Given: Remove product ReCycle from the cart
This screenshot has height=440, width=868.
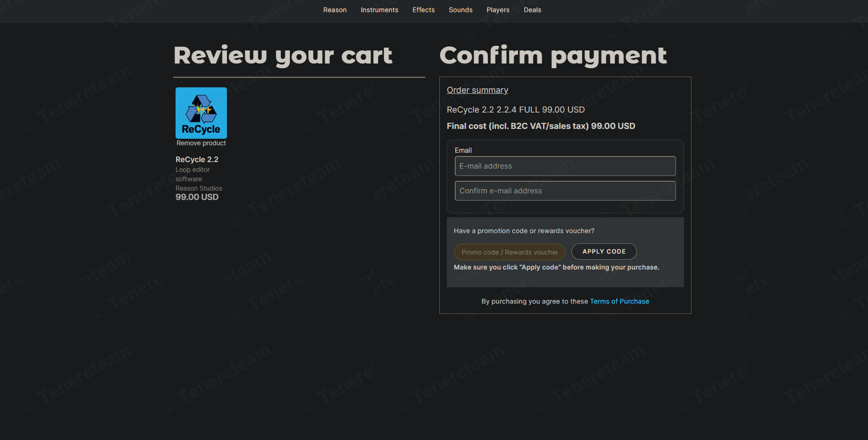Looking at the screenshot, I should [201, 143].
